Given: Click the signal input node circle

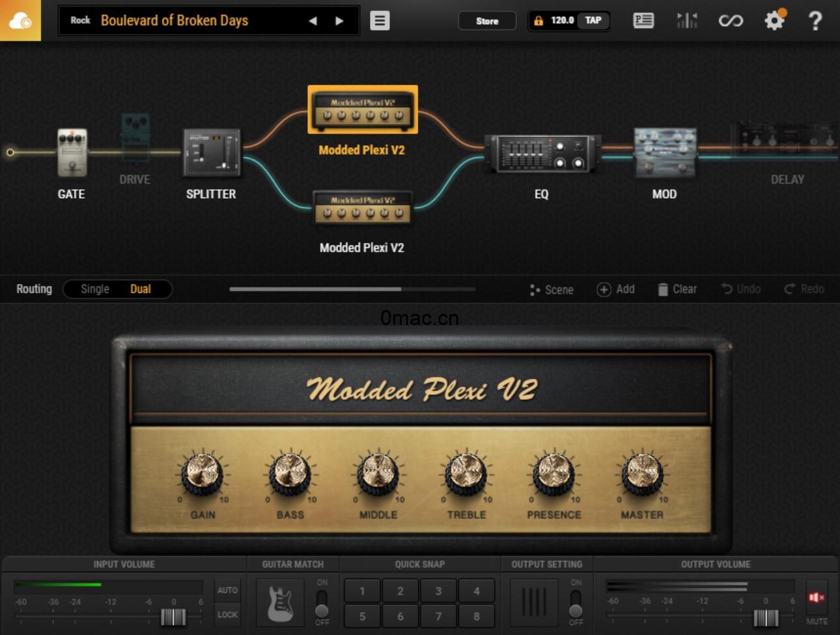Looking at the screenshot, I should point(10,152).
